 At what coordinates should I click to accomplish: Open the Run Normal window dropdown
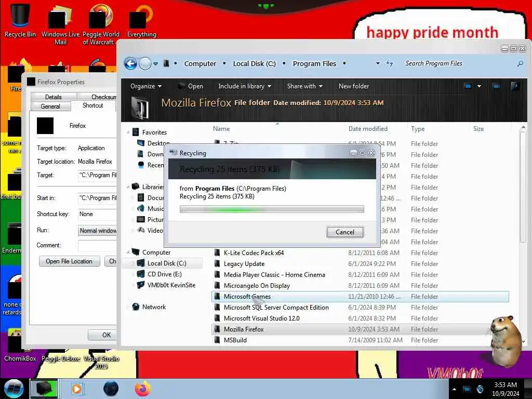(97, 231)
